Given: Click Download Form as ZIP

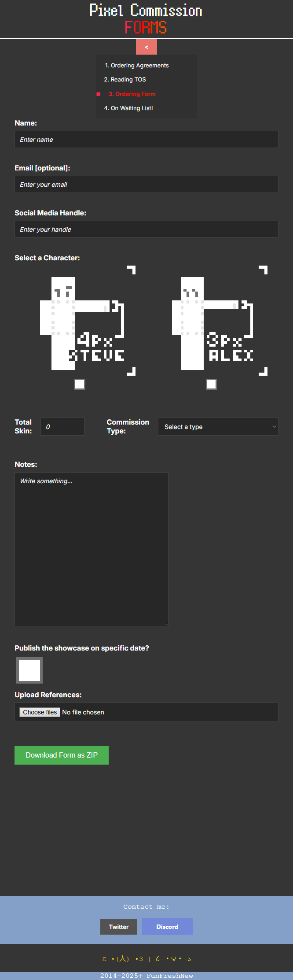Looking at the screenshot, I should point(62,755).
